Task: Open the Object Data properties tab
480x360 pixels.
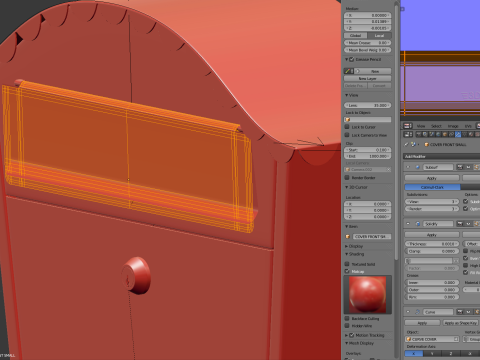Action: (x=464, y=134)
